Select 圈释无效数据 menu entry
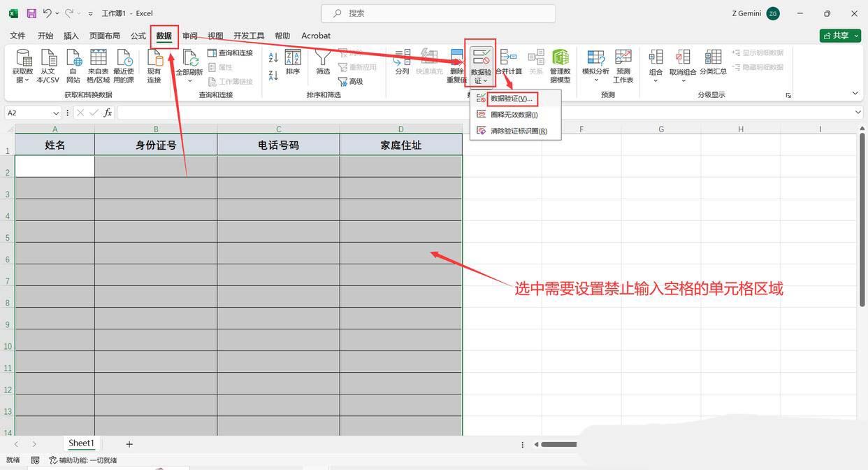 pos(514,115)
